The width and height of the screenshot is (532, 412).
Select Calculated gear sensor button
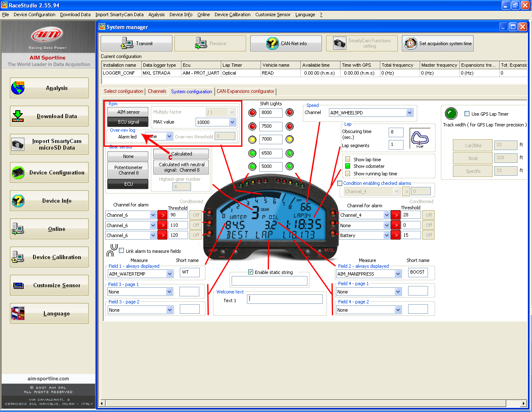click(x=181, y=154)
